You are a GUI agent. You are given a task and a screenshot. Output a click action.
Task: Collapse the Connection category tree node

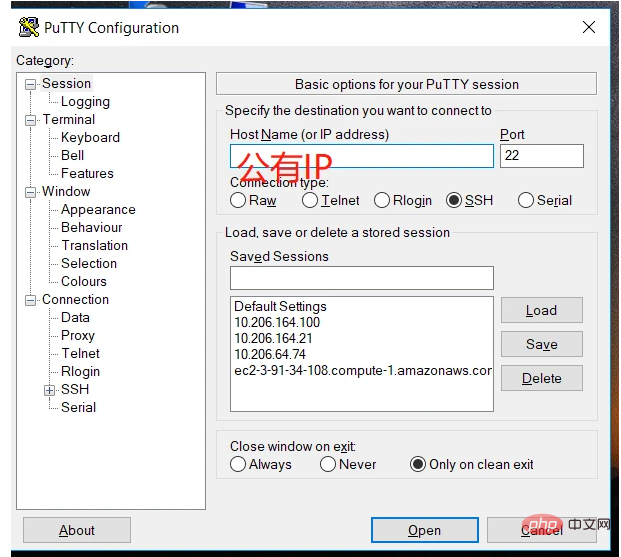pos(31,300)
